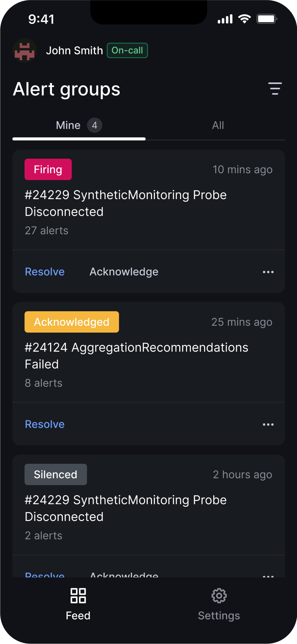Open Settings gear icon
Image resolution: width=297 pixels, height=644 pixels.
pos(219,595)
